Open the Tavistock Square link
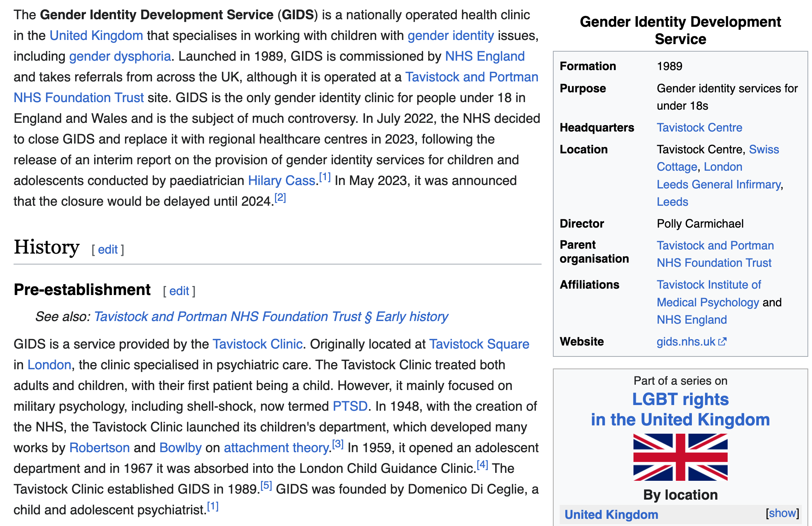This screenshot has height=526, width=812. click(x=479, y=344)
